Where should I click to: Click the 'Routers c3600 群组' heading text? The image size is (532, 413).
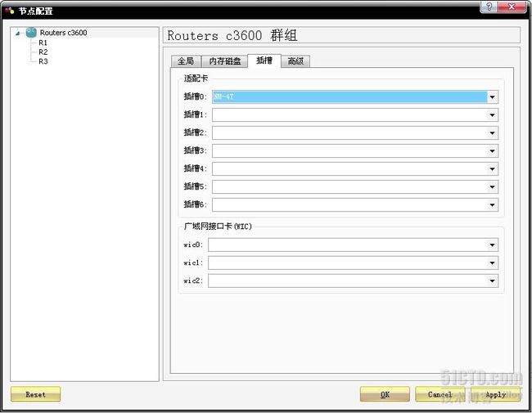tap(232, 36)
